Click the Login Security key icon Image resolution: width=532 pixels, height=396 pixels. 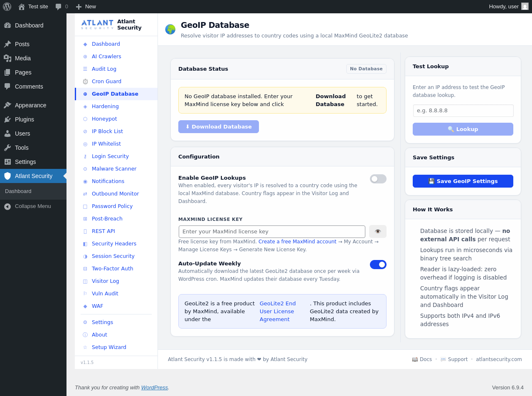click(85, 156)
